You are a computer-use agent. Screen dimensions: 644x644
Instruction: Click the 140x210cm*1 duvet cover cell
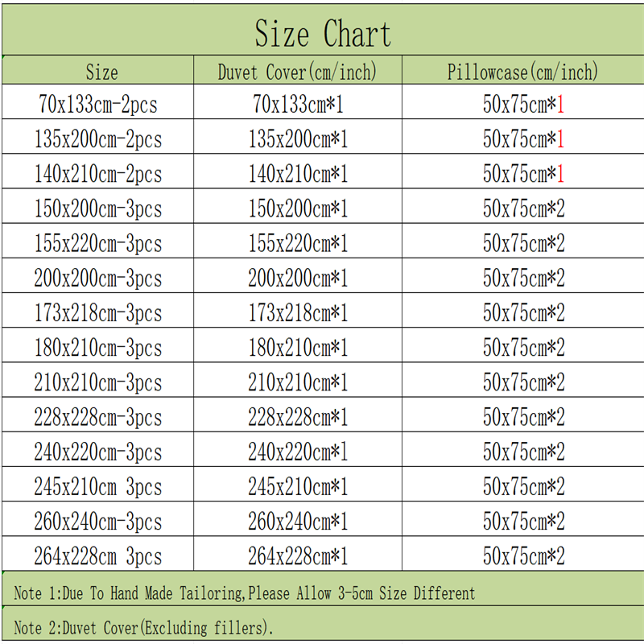[x=298, y=174]
